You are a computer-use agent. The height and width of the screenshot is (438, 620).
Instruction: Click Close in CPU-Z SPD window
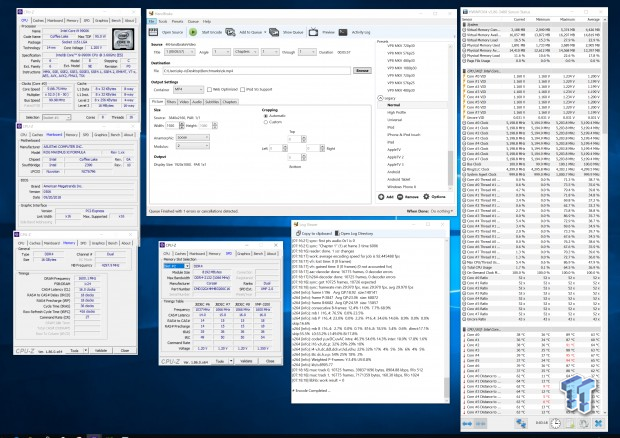tap(270, 361)
